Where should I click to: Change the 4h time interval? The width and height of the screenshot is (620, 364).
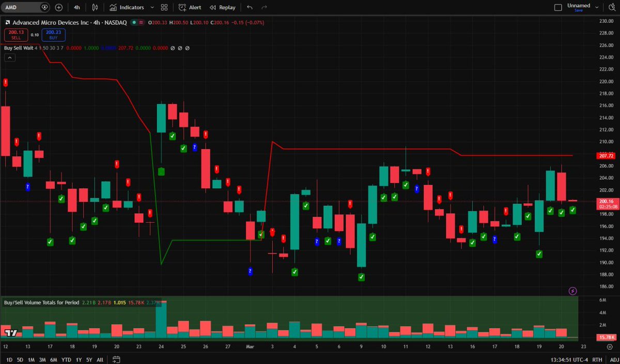point(77,7)
